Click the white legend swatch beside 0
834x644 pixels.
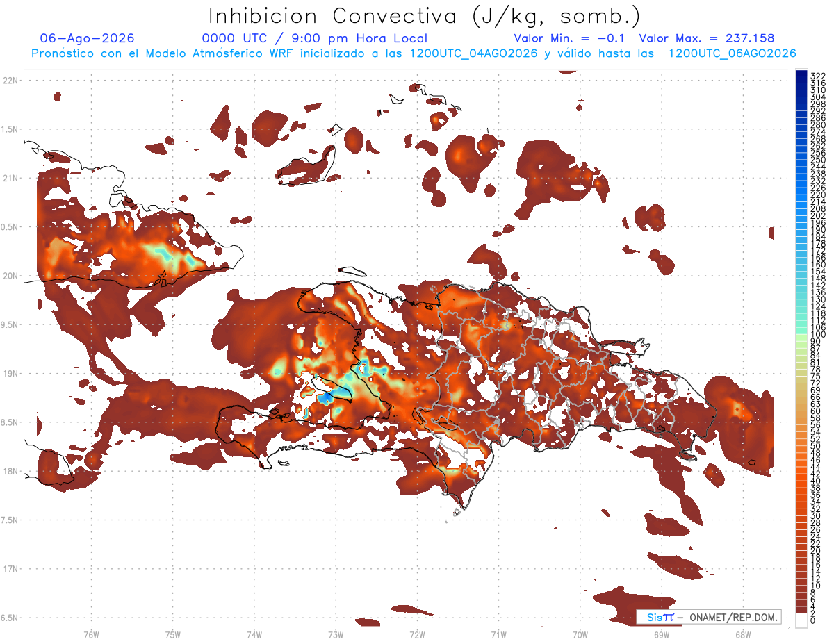(801, 622)
